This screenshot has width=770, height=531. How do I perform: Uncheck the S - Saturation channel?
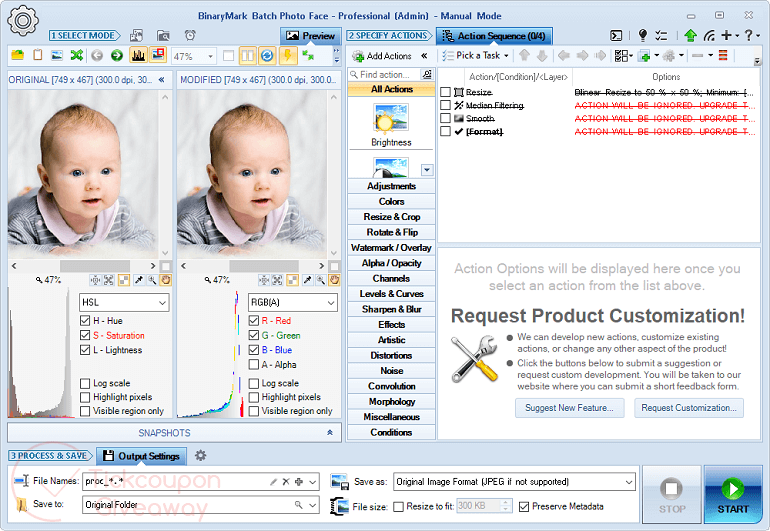[85, 335]
